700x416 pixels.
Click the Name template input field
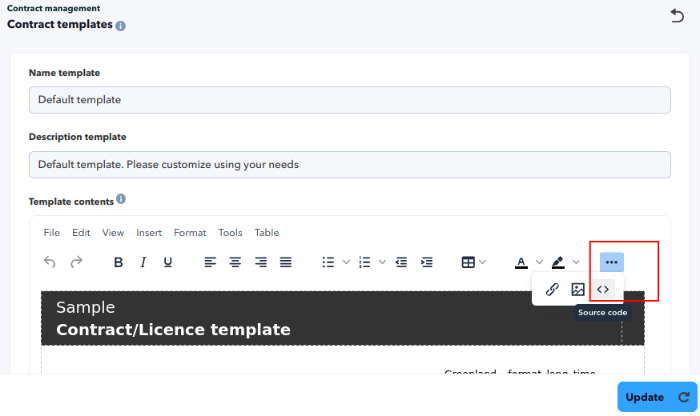350,100
